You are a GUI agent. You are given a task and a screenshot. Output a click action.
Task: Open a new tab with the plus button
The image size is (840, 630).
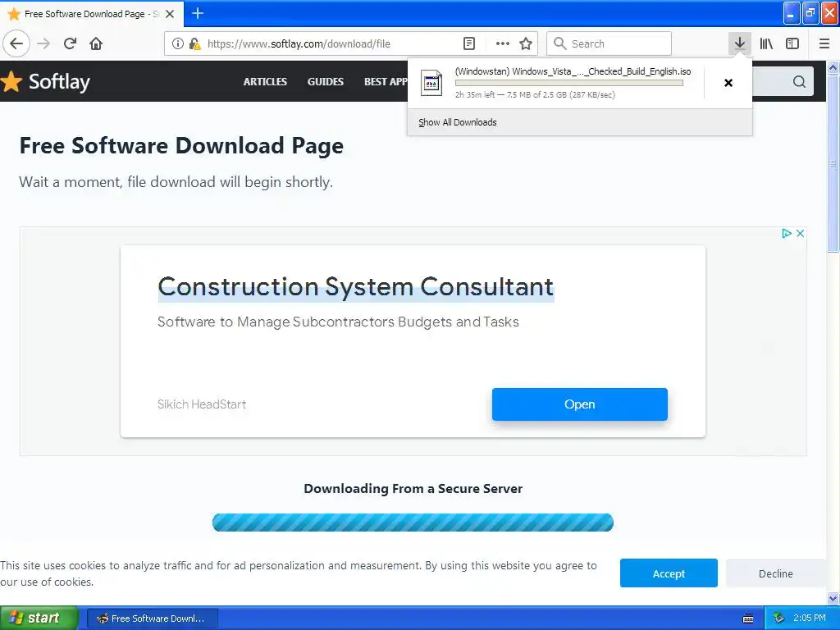click(x=198, y=13)
